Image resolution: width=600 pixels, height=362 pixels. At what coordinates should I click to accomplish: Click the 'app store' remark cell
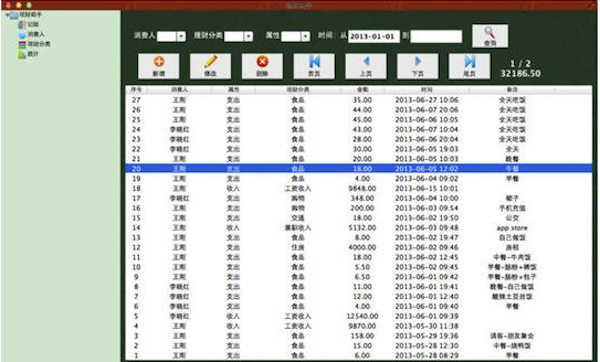512,228
